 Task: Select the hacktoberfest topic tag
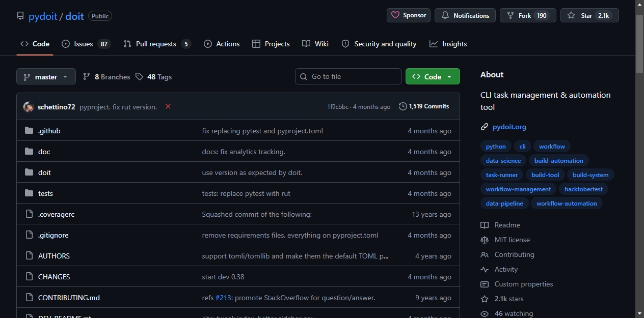point(583,189)
